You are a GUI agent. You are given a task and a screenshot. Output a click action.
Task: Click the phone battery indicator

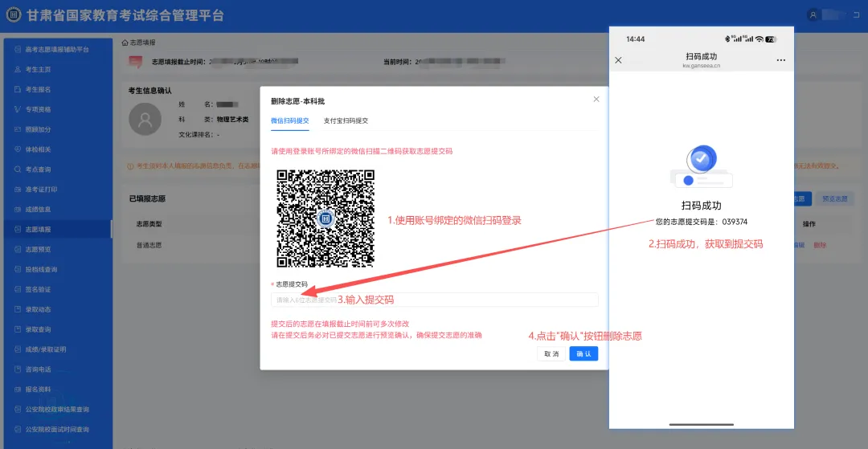coord(771,39)
